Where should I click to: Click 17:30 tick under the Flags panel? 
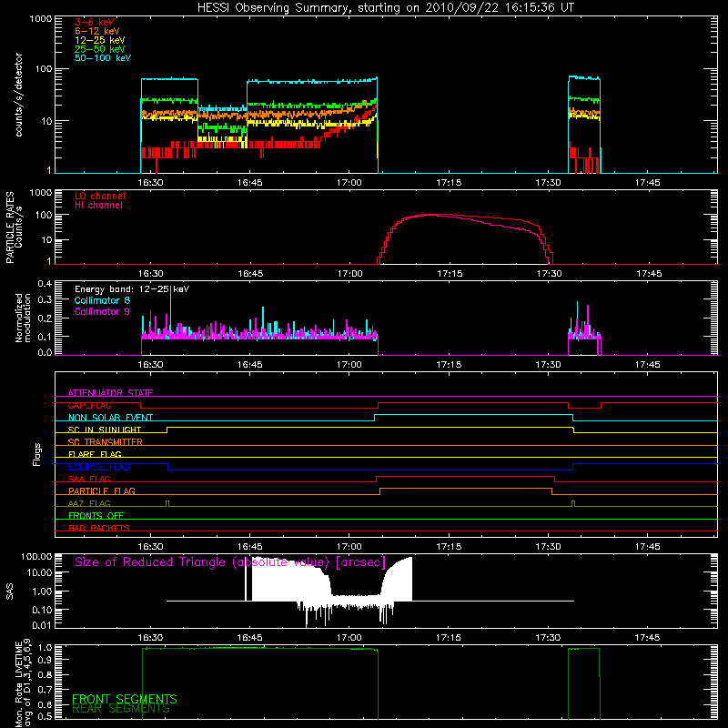[x=549, y=547]
